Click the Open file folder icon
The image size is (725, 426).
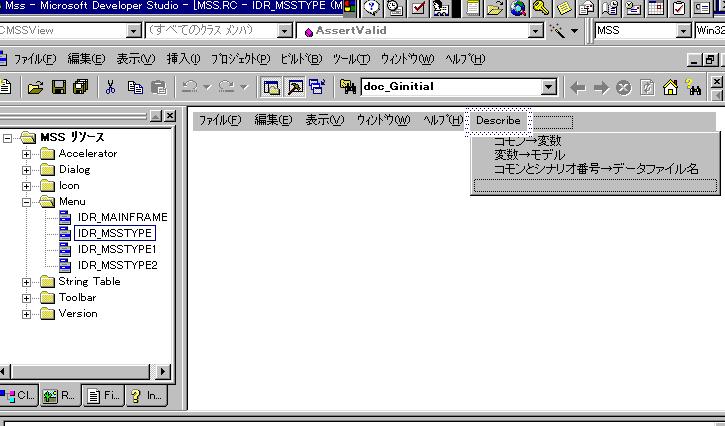click(35, 87)
